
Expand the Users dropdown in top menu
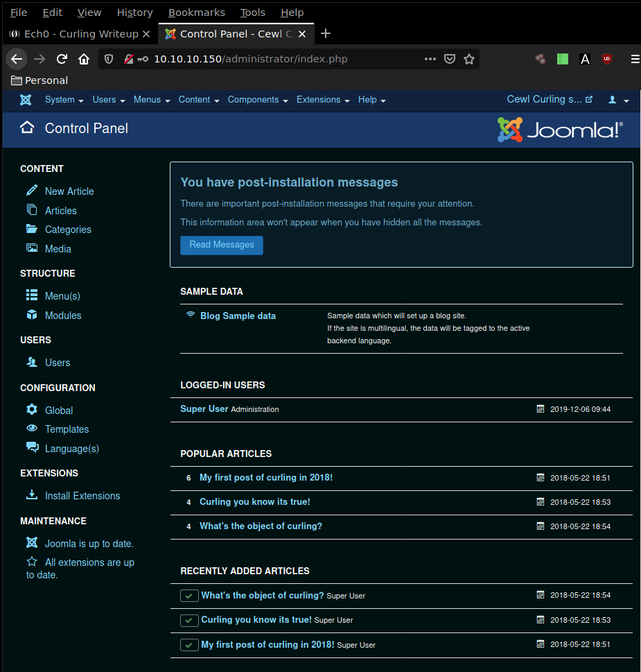coord(109,100)
